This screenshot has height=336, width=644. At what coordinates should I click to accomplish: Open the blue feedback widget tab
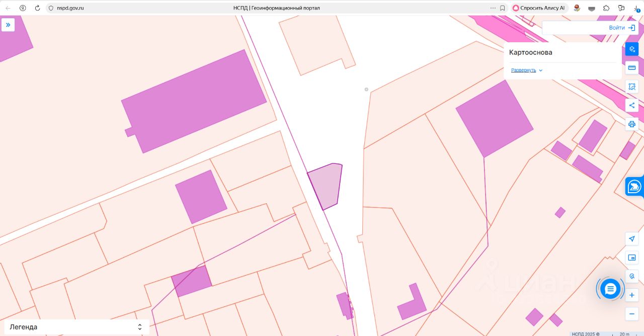[635, 187]
